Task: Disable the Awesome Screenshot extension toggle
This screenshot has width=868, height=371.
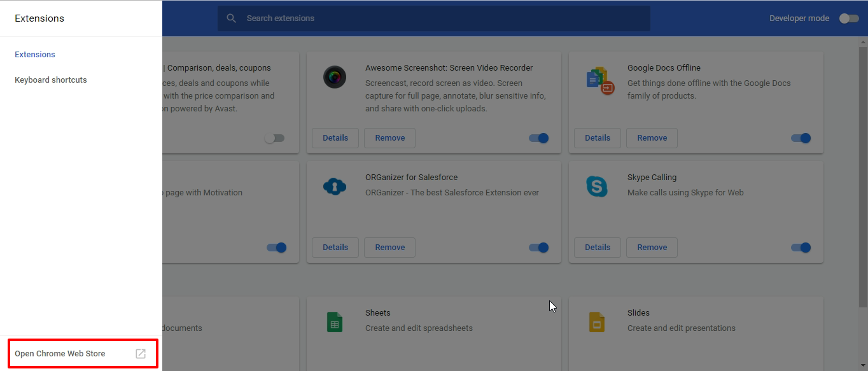Action: point(539,138)
